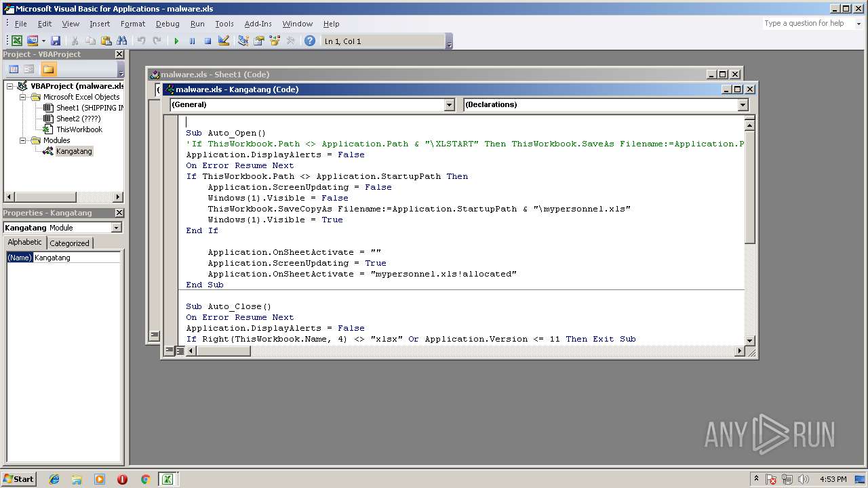
Task: Close the Project - VBAProject panel
Action: pos(119,54)
